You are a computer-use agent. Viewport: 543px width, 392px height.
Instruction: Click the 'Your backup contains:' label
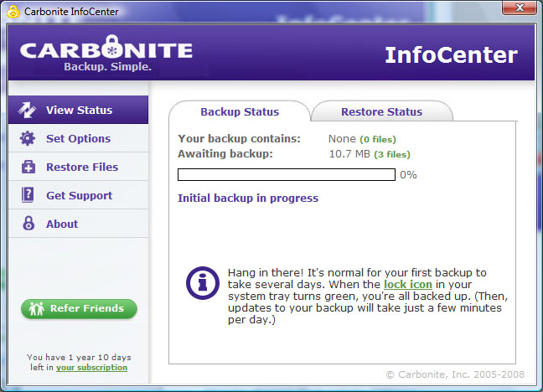tap(240, 138)
